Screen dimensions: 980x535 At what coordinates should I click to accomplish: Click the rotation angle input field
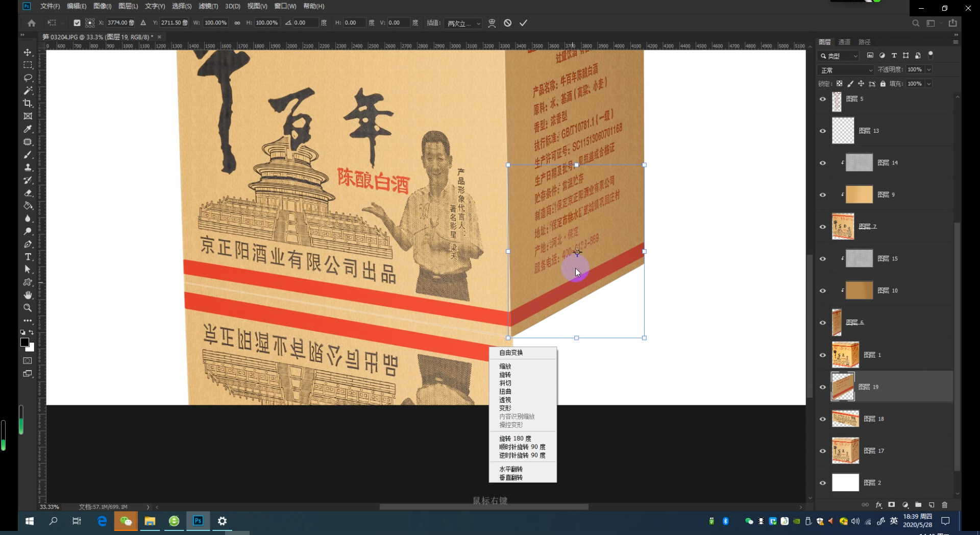pos(305,23)
